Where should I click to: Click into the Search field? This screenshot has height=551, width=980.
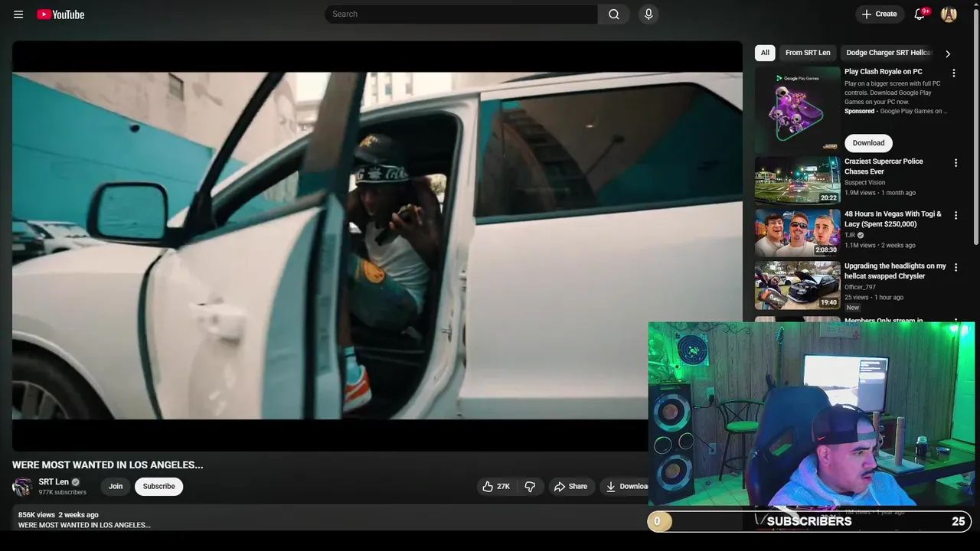pyautogui.click(x=462, y=14)
